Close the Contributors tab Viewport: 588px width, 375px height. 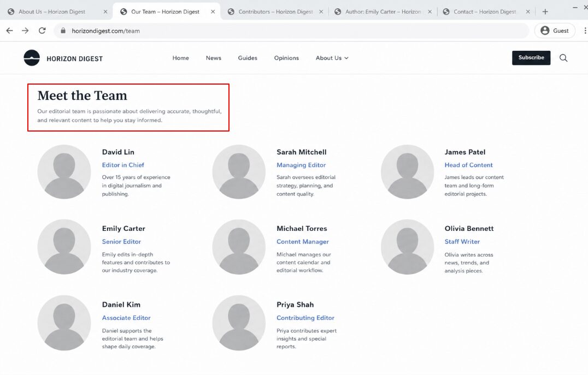[321, 11]
